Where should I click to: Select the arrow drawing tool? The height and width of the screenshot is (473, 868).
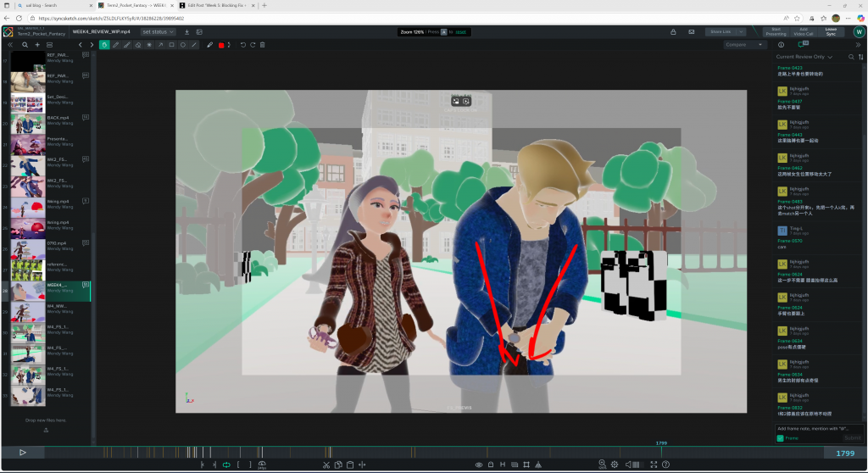click(x=160, y=45)
